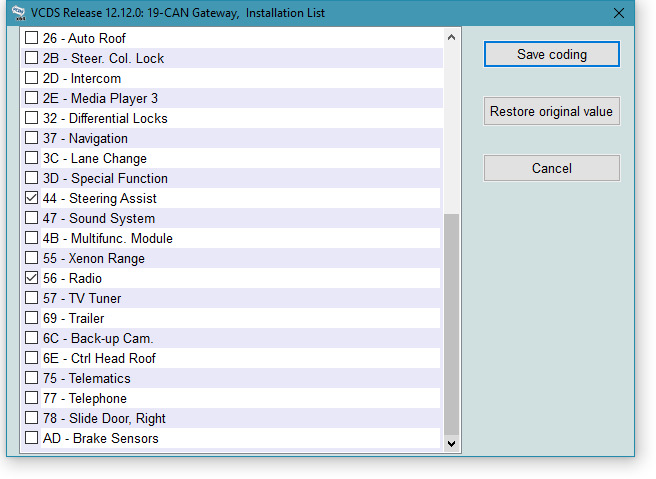The height and width of the screenshot is (479, 656).
Task: Select the '6C - Back-up Cam.' label
Action: click(x=98, y=338)
